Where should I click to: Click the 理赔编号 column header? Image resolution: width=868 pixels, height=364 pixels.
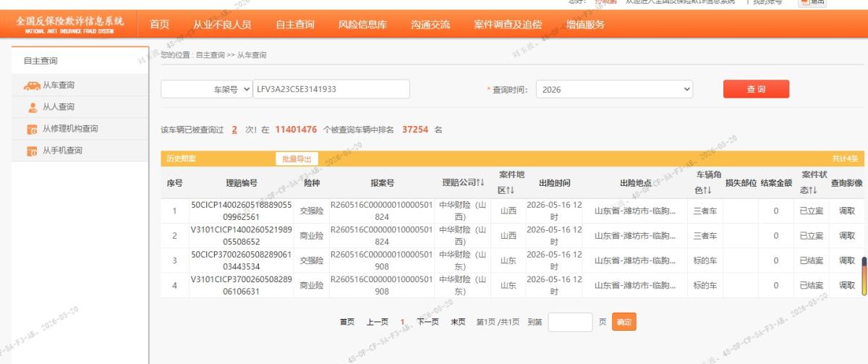[242, 183]
